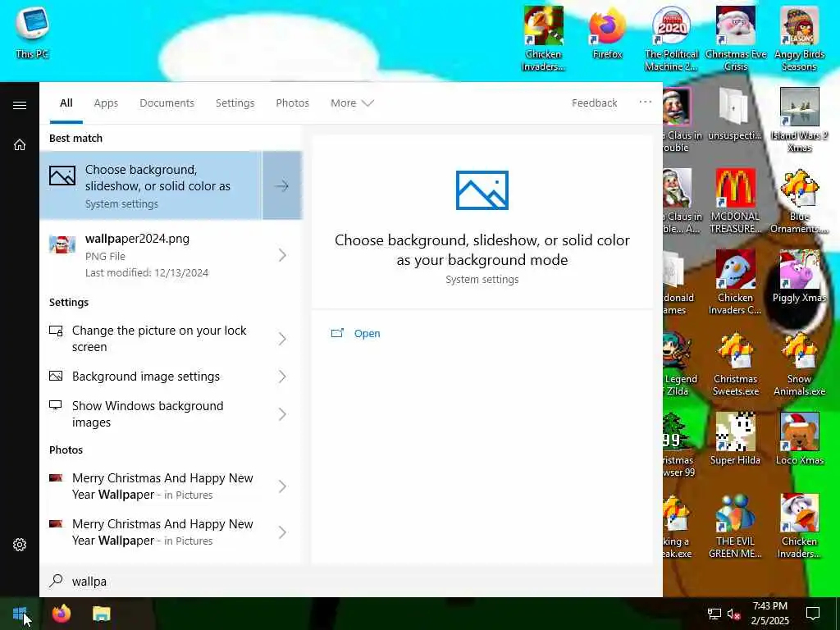This screenshot has height=630, width=840.
Task: Switch to the Documents search tab
Action: tap(167, 103)
